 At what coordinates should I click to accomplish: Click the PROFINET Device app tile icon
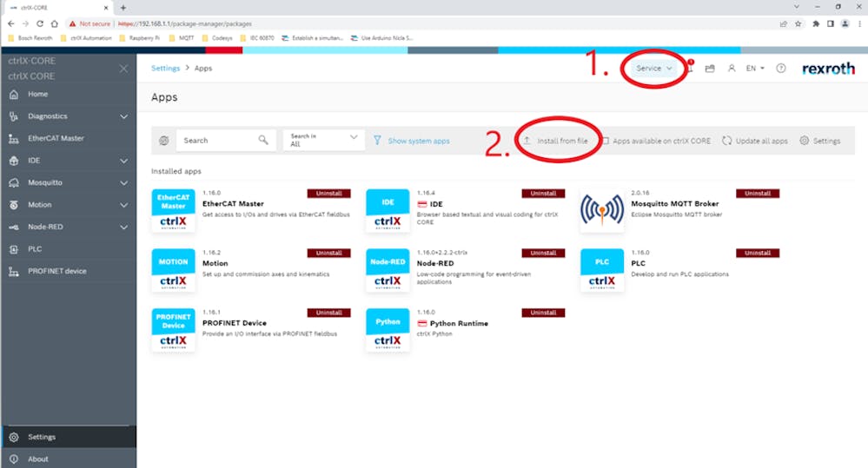tap(173, 330)
